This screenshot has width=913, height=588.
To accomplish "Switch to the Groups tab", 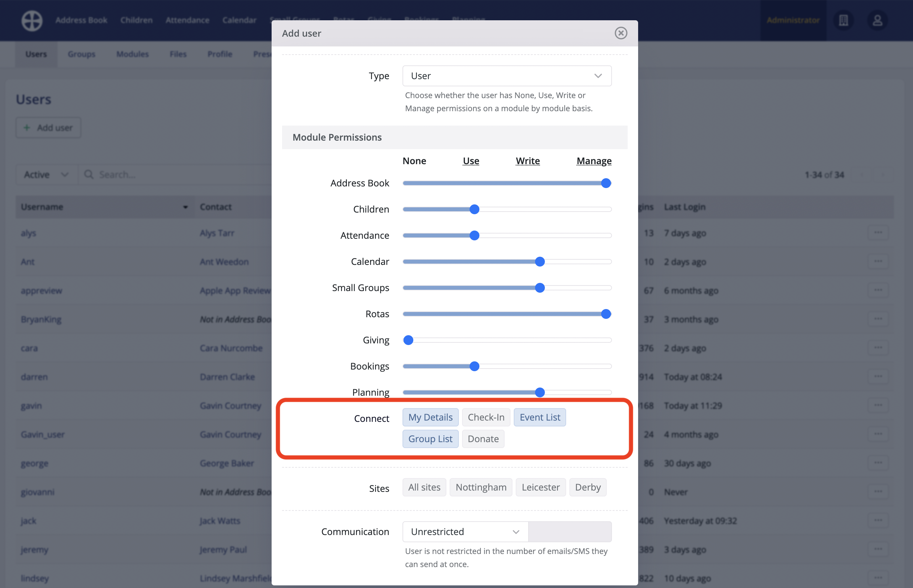I will point(81,54).
